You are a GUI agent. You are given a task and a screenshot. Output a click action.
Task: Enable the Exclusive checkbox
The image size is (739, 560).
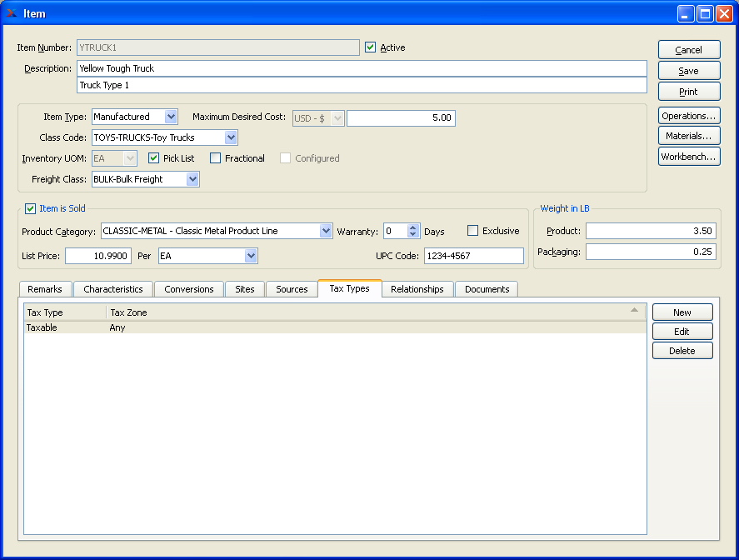[472, 231]
